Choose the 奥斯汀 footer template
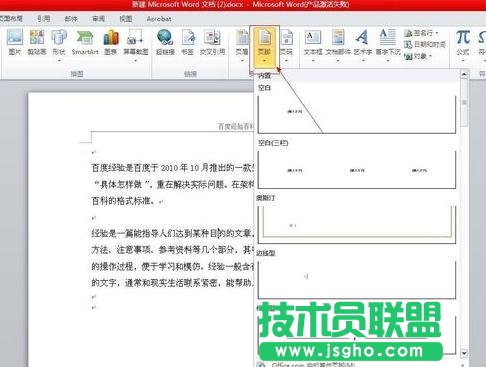This screenshot has width=486, height=367. (x=357, y=224)
